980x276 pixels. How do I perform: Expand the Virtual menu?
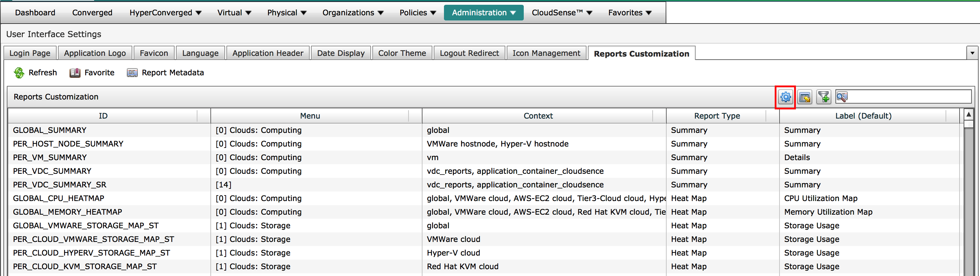coord(234,13)
